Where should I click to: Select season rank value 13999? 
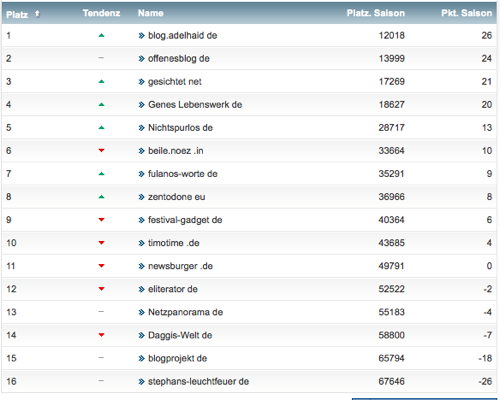click(392, 58)
